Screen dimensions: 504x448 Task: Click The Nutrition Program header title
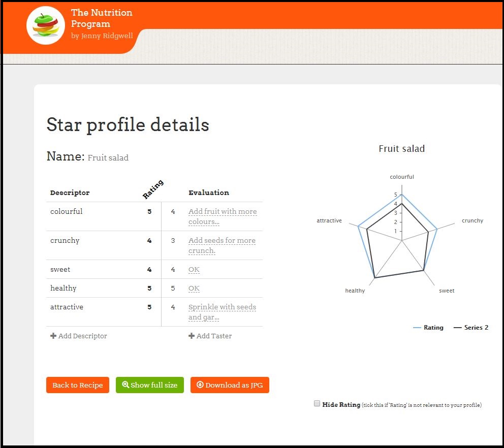pyautogui.click(x=102, y=18)
